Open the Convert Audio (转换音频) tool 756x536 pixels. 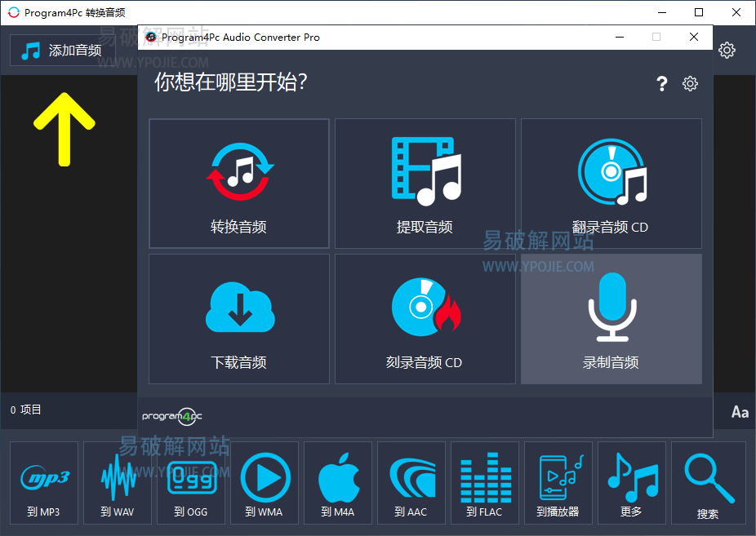pyautogui.click(x=238, y=183)
